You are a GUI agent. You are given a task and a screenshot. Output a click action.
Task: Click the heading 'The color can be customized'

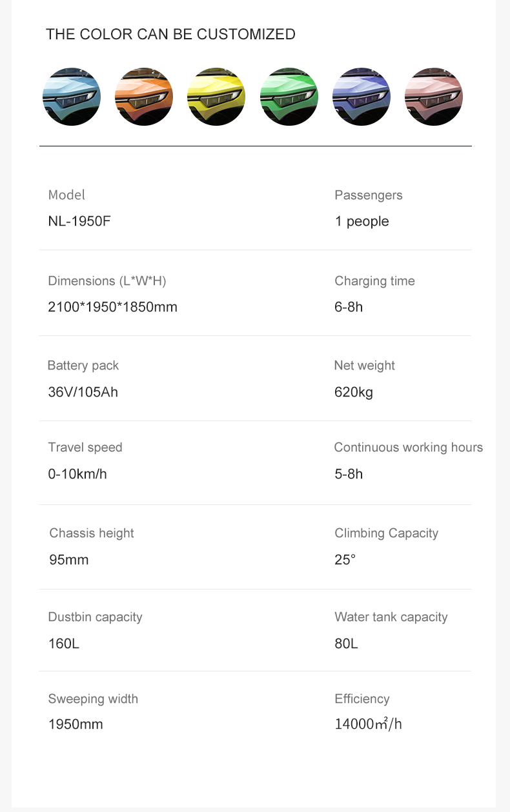click(170, 34)
